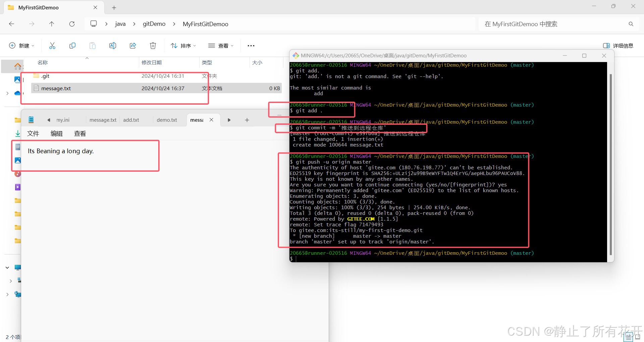Click the Up directory arrow
The width and height of the screenshot is (644, 342).
coord(52,24)
